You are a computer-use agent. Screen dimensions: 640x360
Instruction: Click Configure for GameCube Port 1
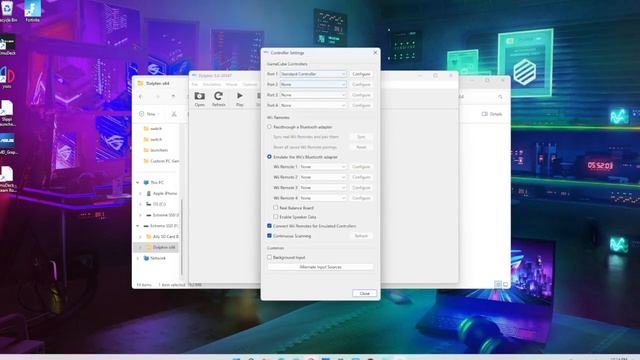click(361, 74)
